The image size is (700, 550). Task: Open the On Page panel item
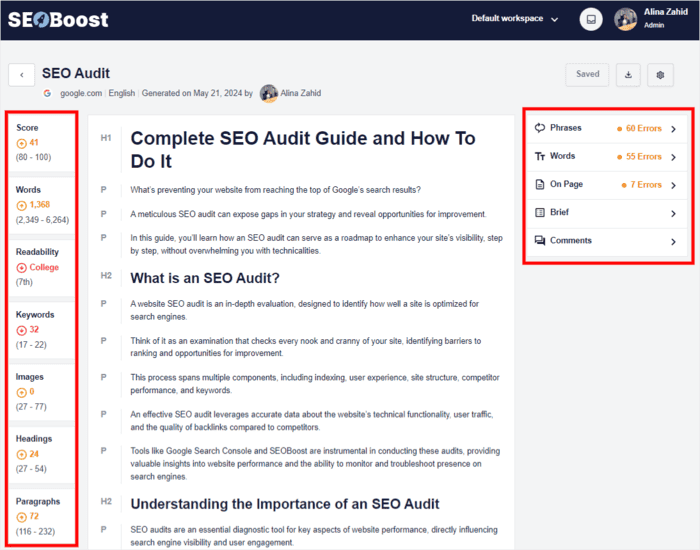pyautogui.click(x=607, y=185)
